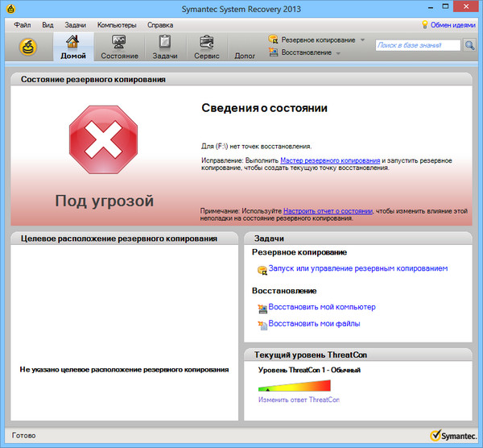Screen dimensions: 483x448
Task: Click the ThreatCon level gradient indicator
Action: click(294, 386)
